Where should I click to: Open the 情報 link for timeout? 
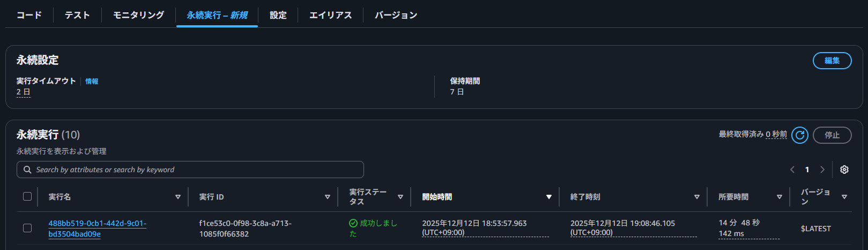92,82
